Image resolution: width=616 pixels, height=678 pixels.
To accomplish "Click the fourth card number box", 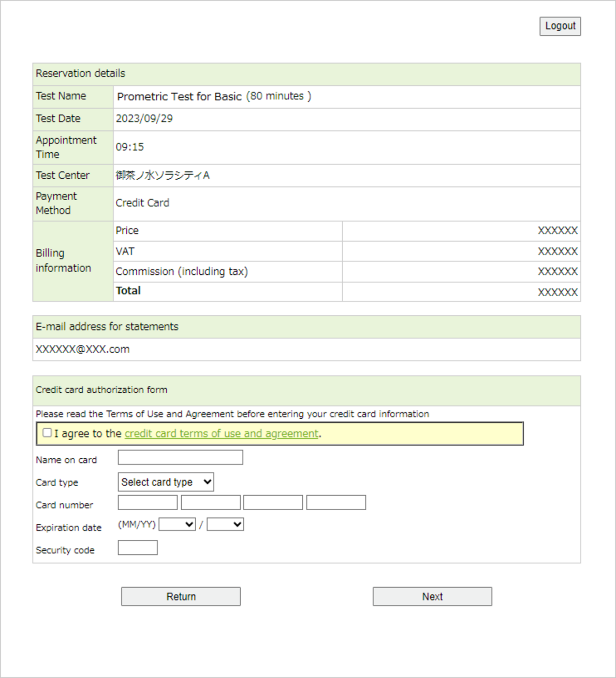I will (336, 502).
